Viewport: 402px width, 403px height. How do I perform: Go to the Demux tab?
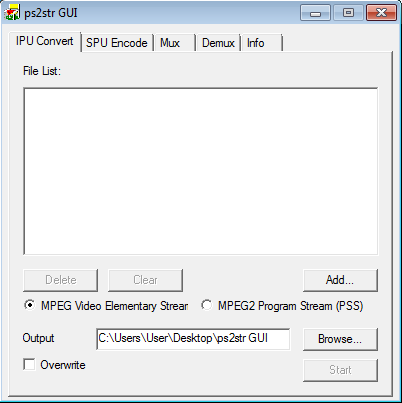(218, 43)
